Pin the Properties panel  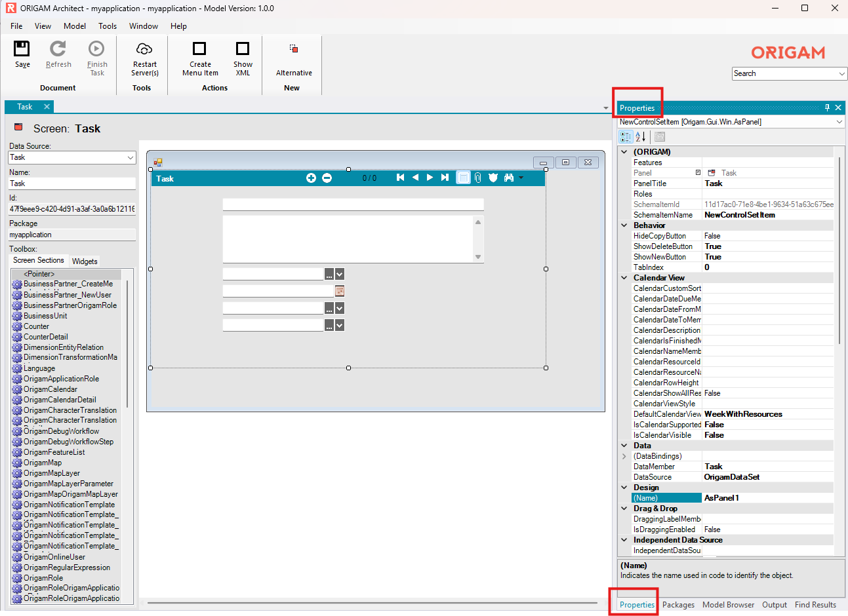point(827,107)
